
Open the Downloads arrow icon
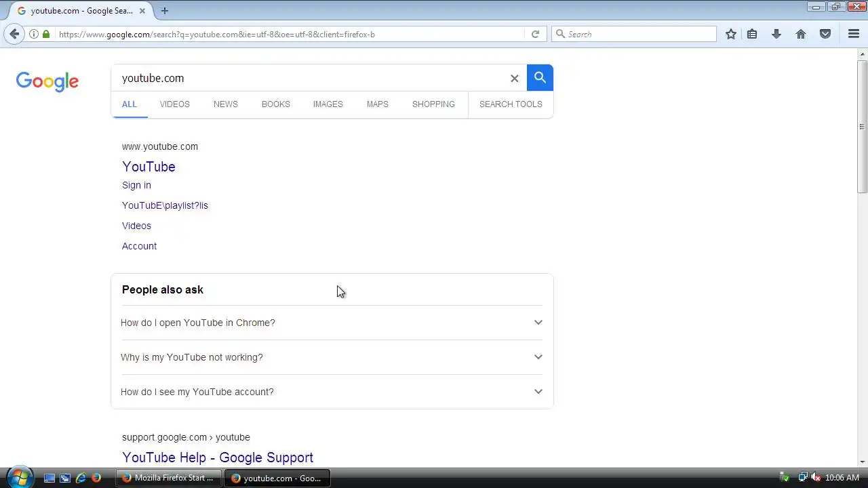tap(776, 34)
